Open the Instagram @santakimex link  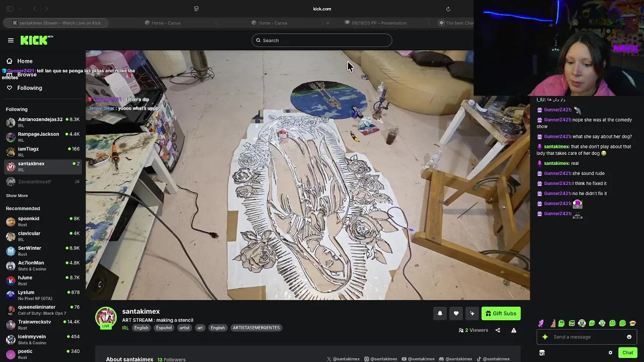tap(381, 359)
